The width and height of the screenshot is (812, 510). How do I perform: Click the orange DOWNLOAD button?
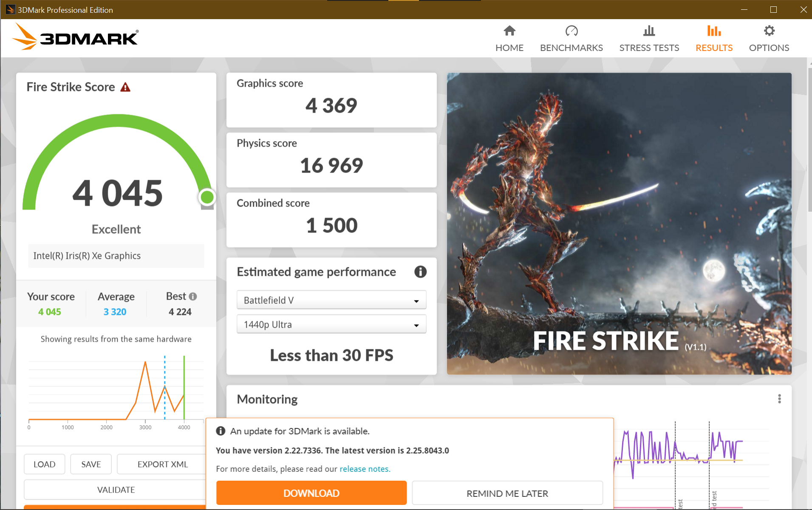click(x=311, y=493)
